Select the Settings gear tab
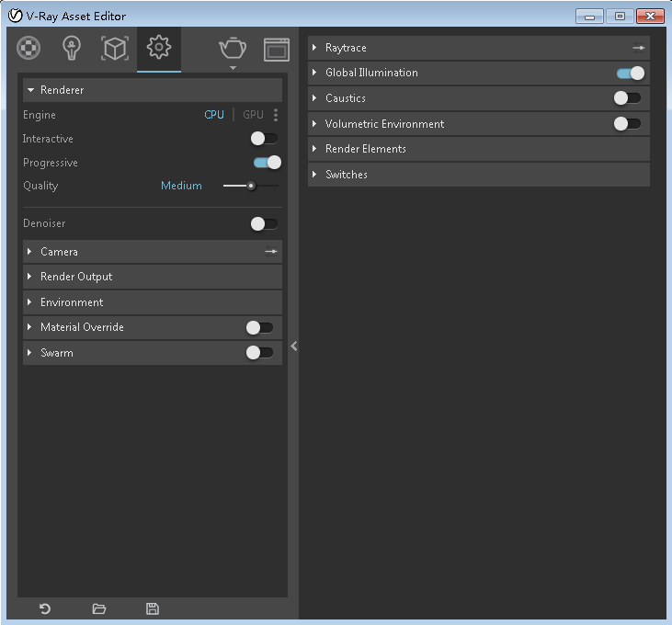 click(159, 49)
